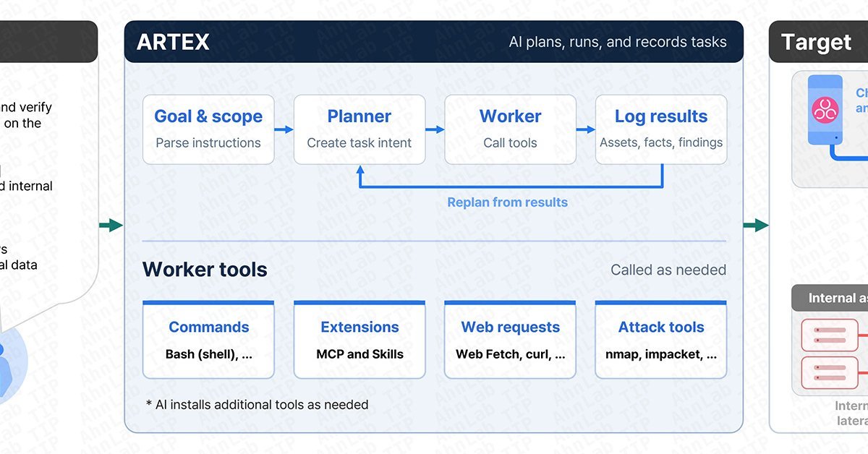Click the 'Goal & scope' heading

208,116
